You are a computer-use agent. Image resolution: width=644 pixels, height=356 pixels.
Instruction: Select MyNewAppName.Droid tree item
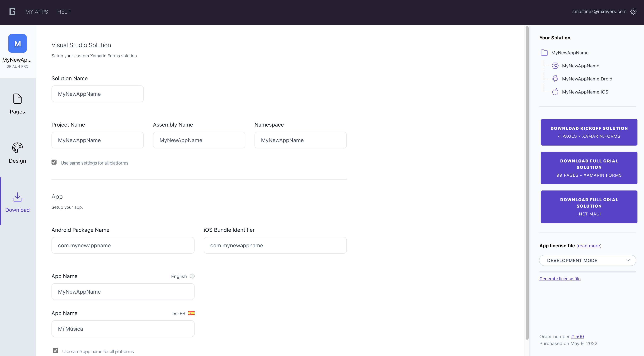587,79
